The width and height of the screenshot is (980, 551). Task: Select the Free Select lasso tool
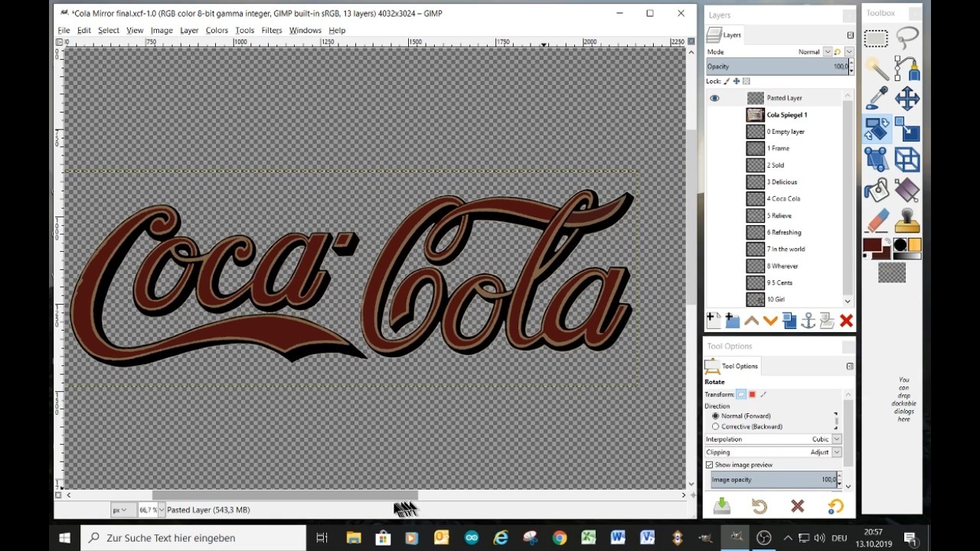[x=907, y=38]
